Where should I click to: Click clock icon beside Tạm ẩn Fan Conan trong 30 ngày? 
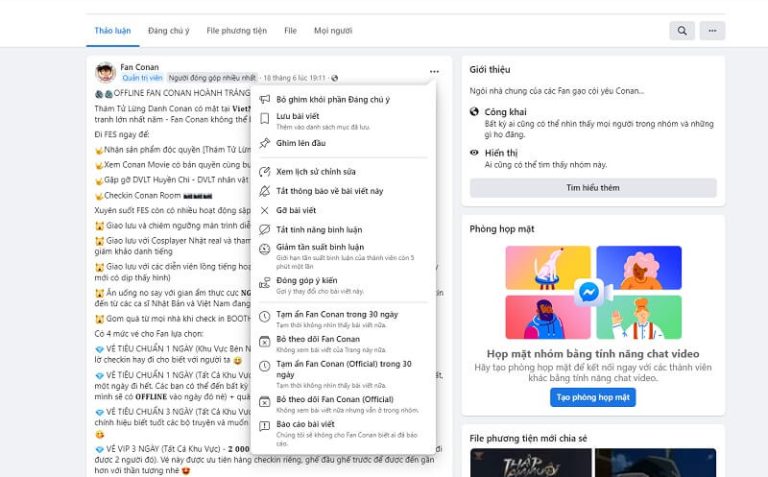(x=264, y=316)
